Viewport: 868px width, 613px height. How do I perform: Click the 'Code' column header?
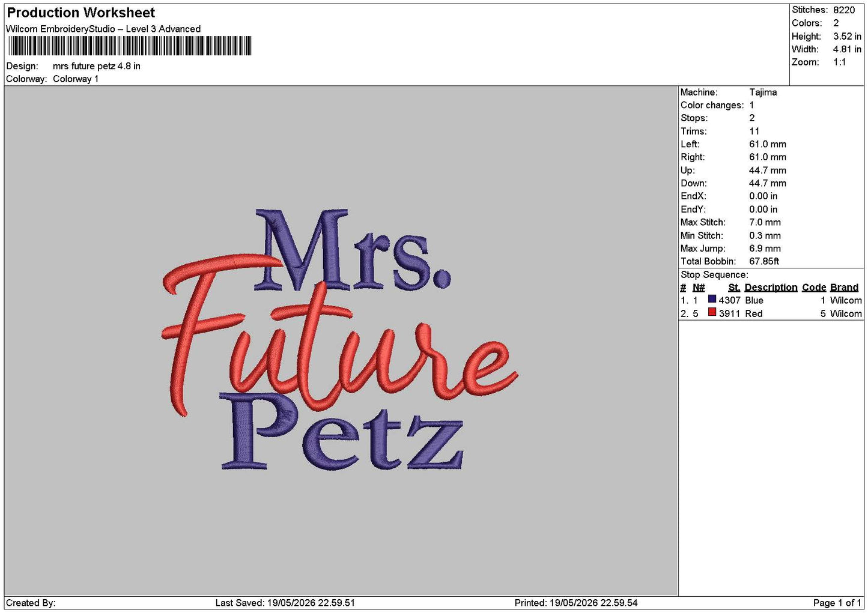(814, 288)
